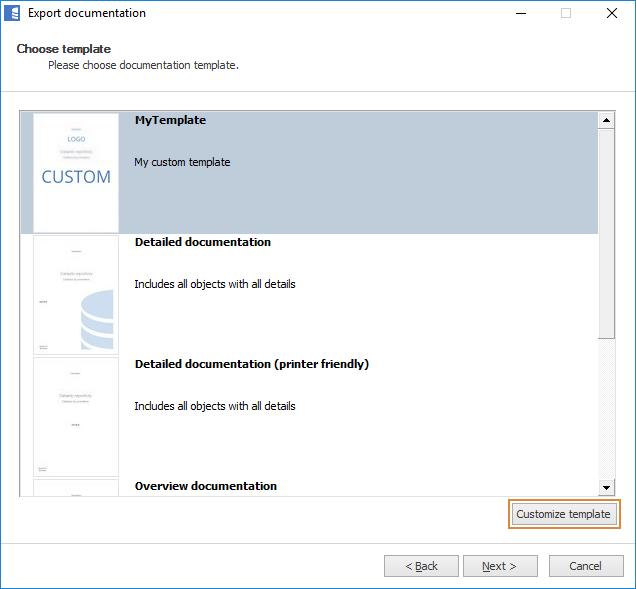Proceed with the Next button
This screenshot has height=589, width=636.
[499, 566]
